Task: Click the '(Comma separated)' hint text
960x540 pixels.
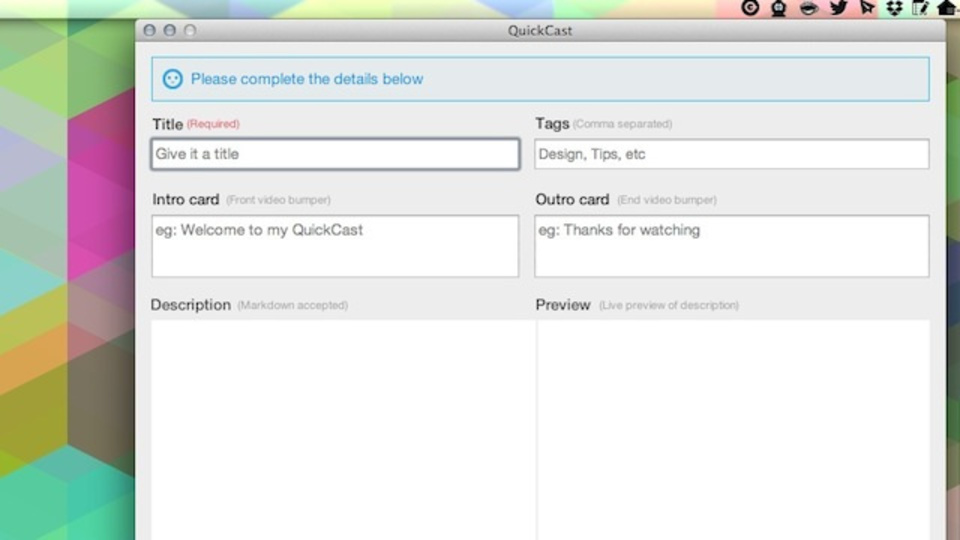Action: (622, 124)
